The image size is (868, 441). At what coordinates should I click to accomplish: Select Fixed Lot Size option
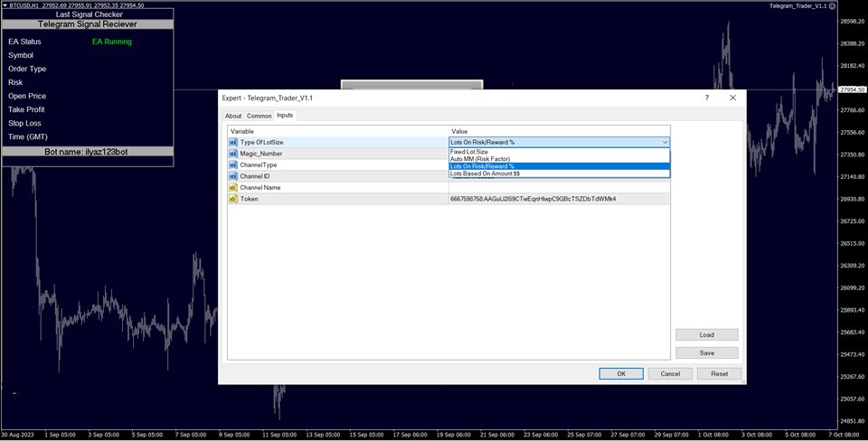click(x=559, y=152)
